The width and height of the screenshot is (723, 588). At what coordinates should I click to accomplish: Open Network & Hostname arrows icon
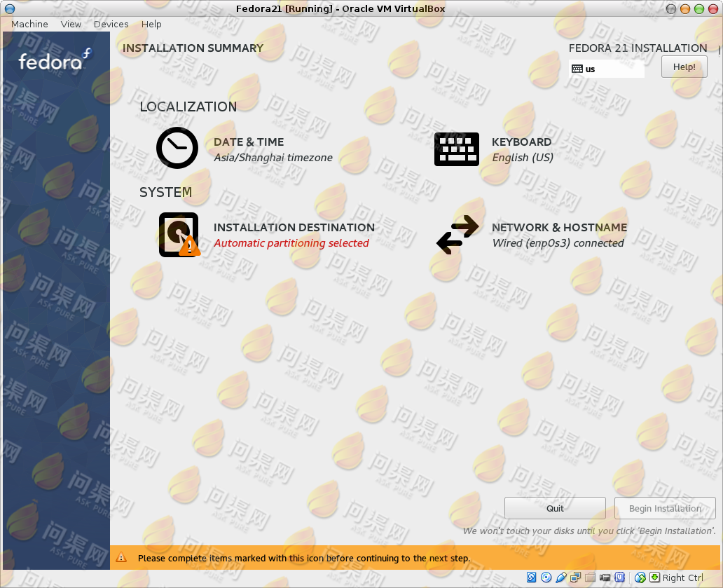coord(457,235)
